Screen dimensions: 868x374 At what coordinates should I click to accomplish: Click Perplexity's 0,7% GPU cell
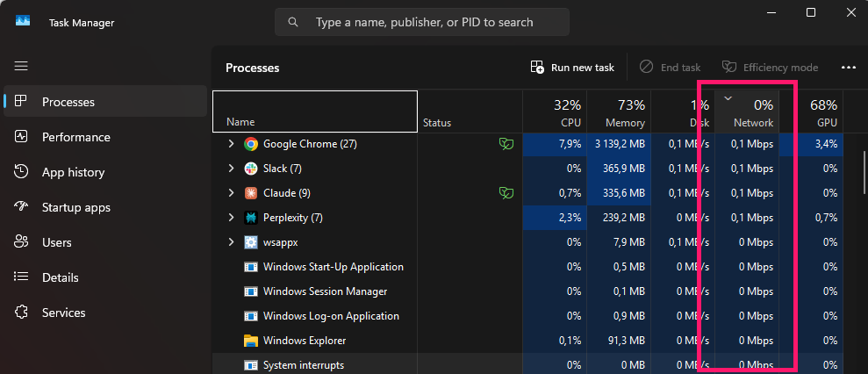[x=812, y=218]
